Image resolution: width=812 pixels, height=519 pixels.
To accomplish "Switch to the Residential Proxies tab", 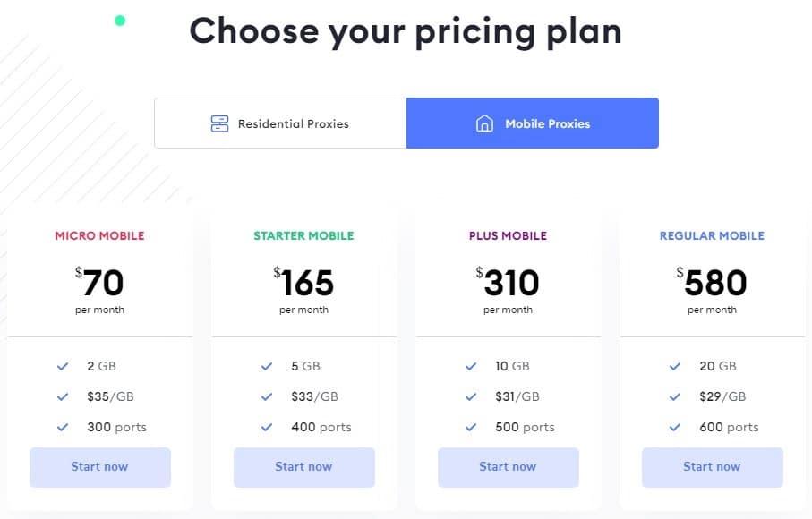I will (280, 123).
